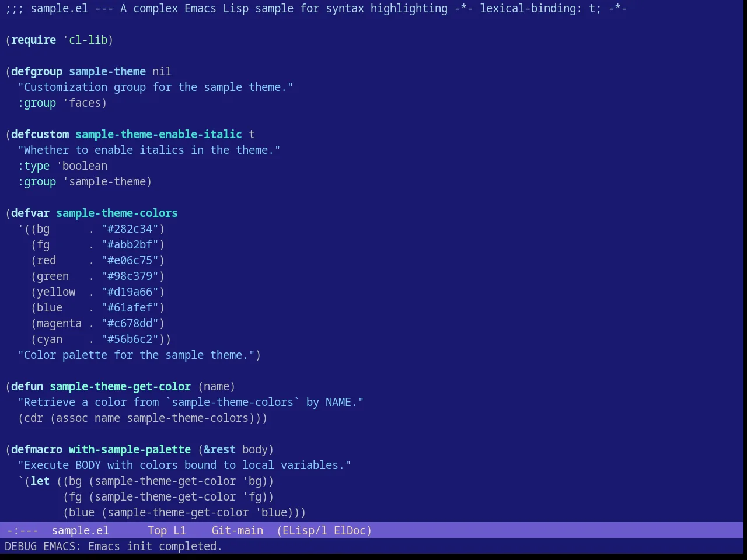The width and height of the screenshot is (747, 560).
Task: Click the 'assoc' function call
Action: (x=72, y=418)
